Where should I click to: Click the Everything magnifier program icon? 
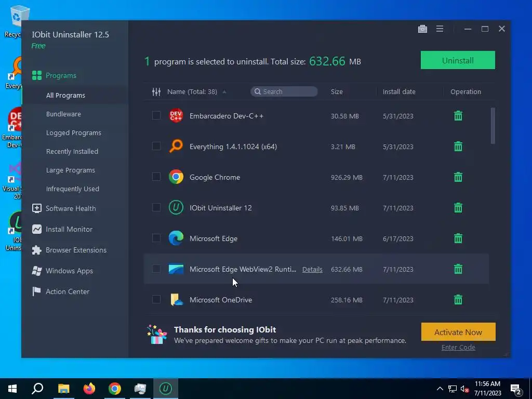[176, 146]
